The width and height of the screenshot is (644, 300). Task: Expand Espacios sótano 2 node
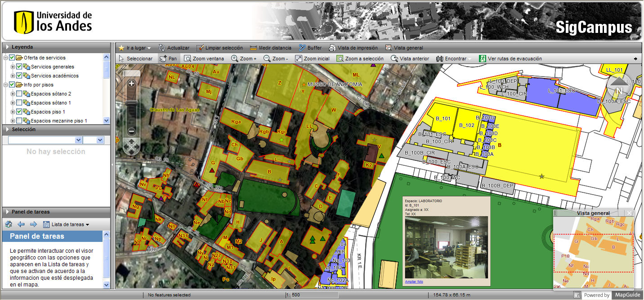[x=13, y=94]
